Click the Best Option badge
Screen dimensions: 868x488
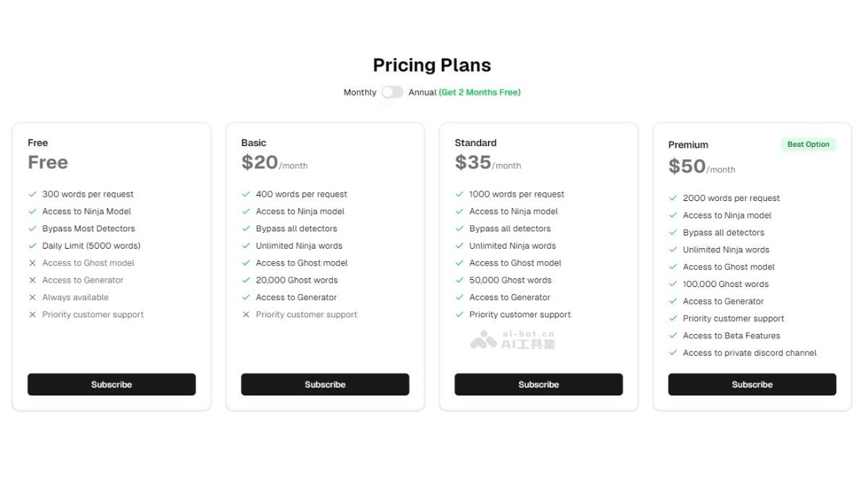click(808, 145)
